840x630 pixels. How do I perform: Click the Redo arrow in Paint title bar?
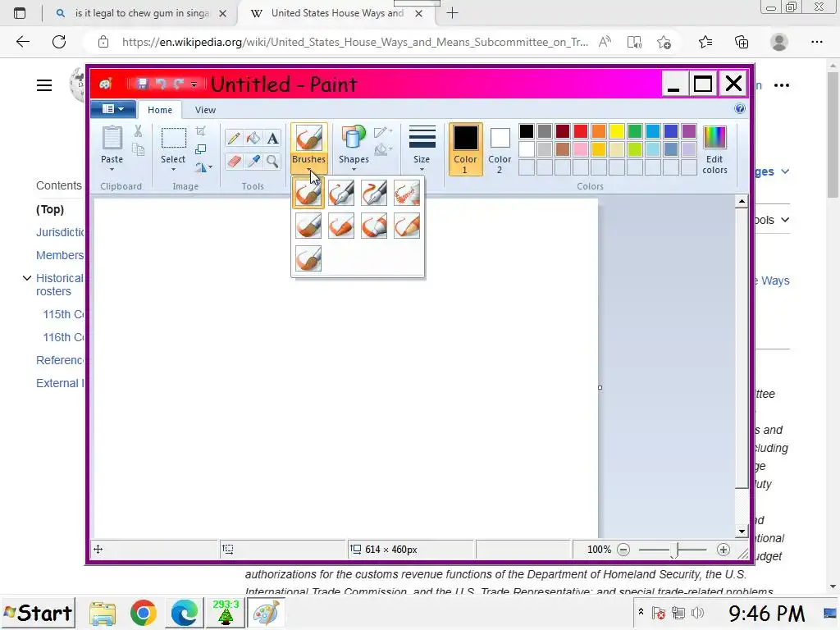coord(178,84)
